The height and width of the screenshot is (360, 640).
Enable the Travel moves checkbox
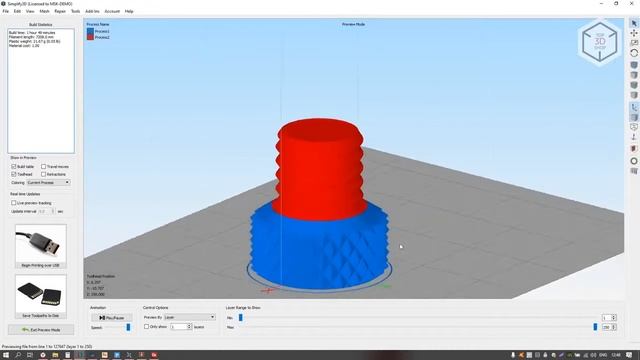43,167
